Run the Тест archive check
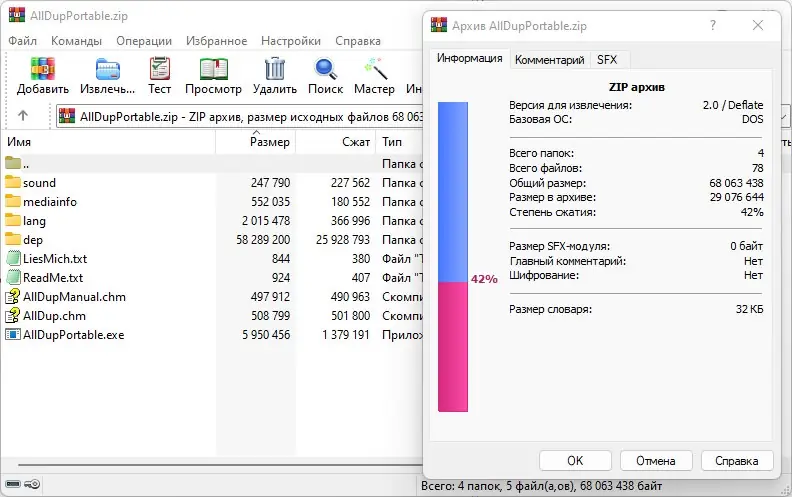 tap(160, 69)
